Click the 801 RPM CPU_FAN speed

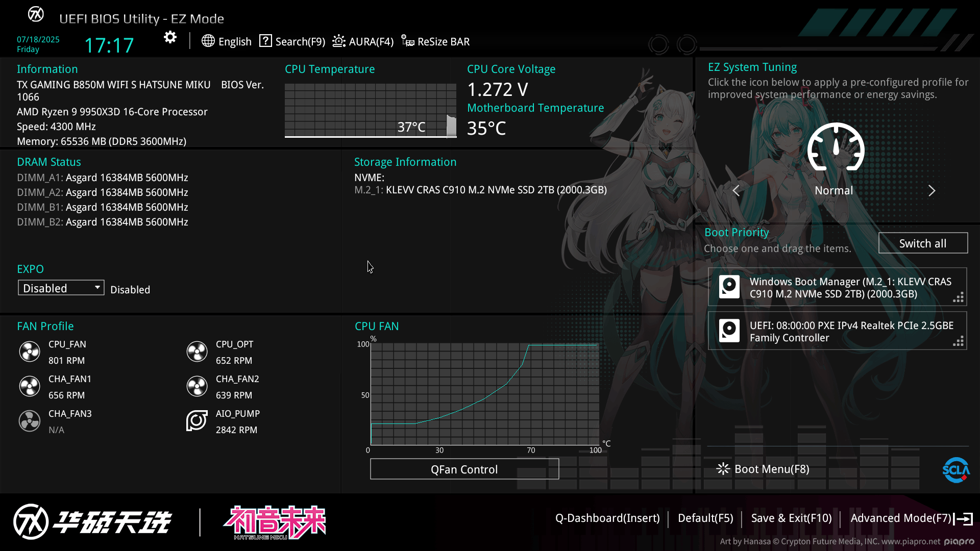point(66,361)
